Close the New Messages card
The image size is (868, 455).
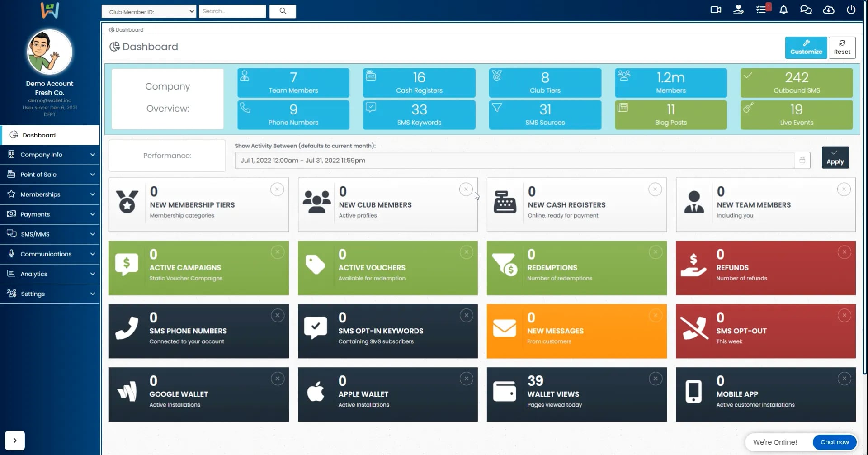pos(656,315)
